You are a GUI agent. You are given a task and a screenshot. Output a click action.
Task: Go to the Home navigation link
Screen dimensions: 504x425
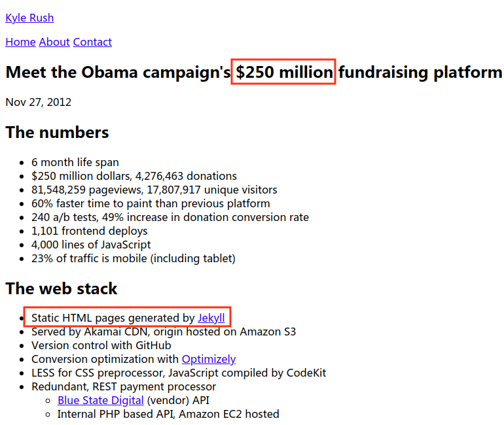[x=20, y=42]
